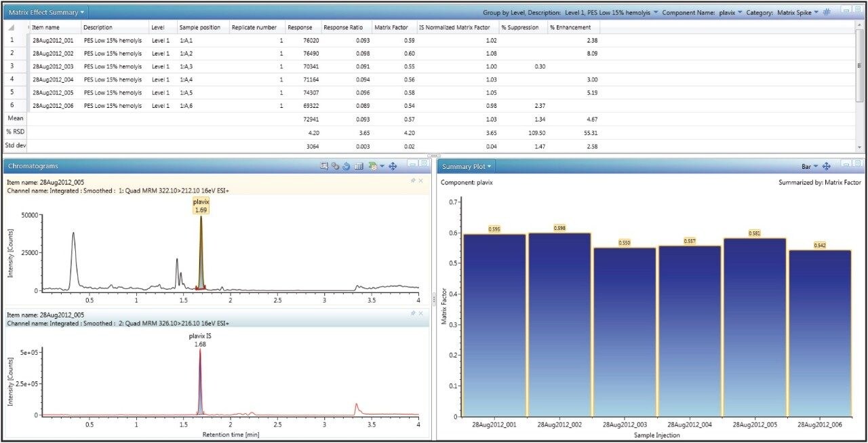
Task: Click the plavix IS 1.68 peak label
Action: click(200, 340)
